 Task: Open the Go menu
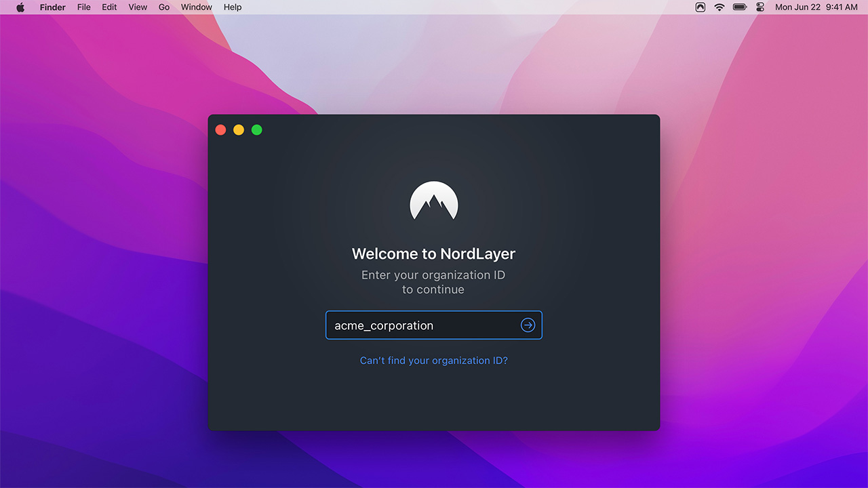[x=163, y=7]
